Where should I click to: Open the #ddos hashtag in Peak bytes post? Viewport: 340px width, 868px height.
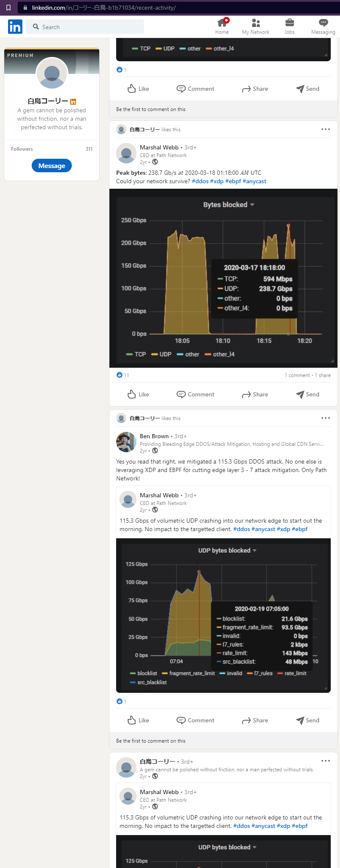200,181
